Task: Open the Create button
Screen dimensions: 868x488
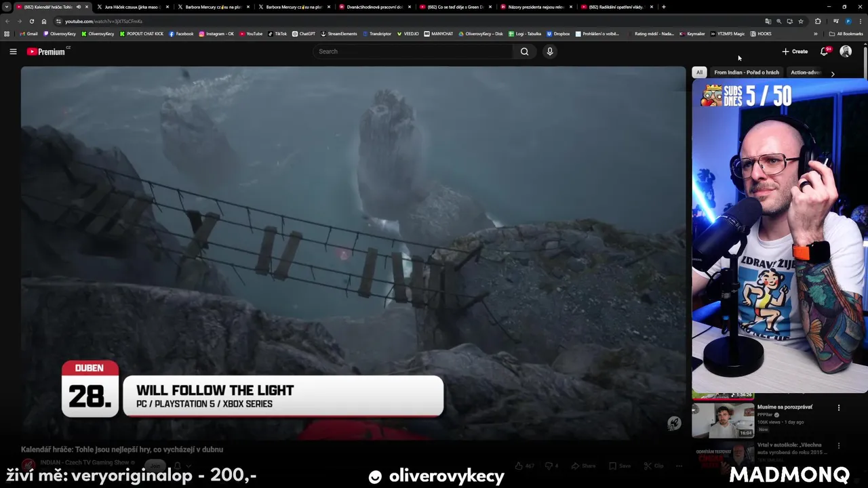Action: coord(795,52)
